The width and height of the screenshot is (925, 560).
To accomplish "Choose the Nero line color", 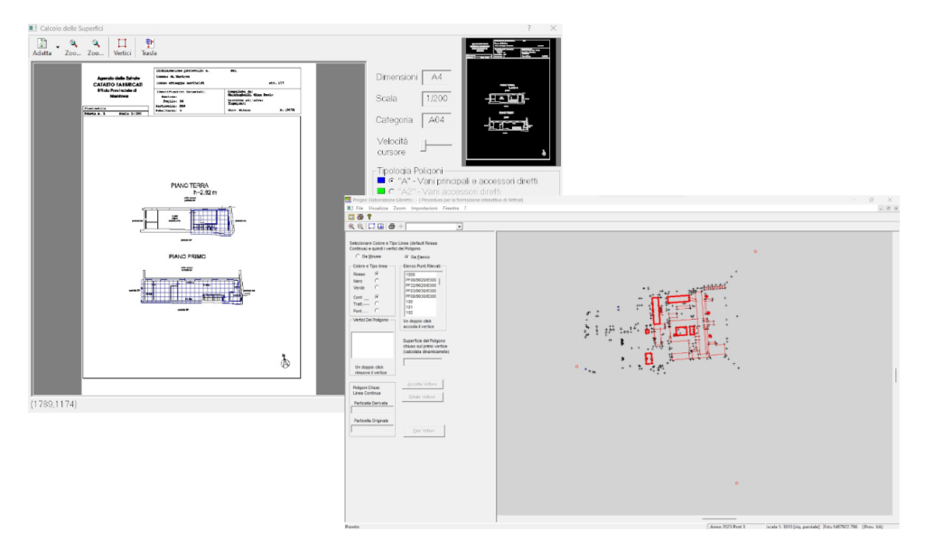I will click(x=377, y=281).
